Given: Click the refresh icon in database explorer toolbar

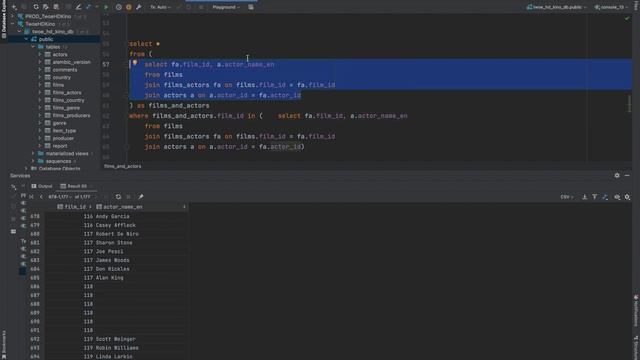Looking at the screenshot, I should [36, 7].
